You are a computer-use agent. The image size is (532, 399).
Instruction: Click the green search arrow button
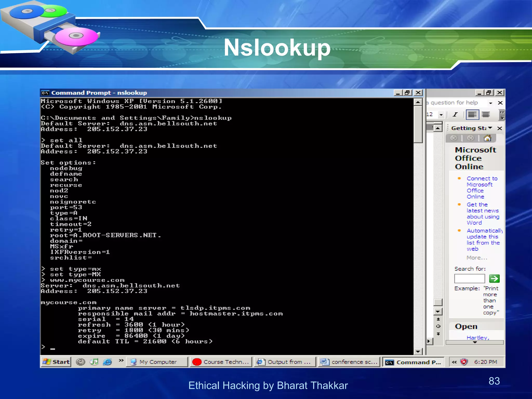pyautogui.click(x=494, y=278)
